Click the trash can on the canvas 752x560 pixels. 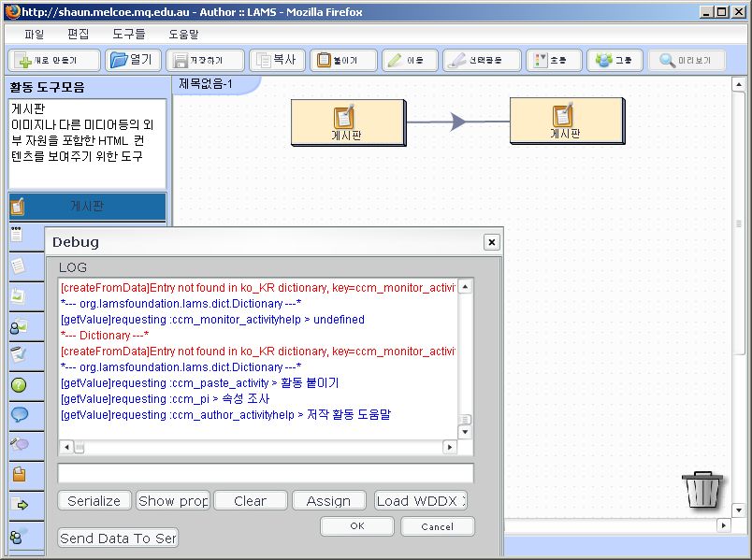[x=702, y=489]
